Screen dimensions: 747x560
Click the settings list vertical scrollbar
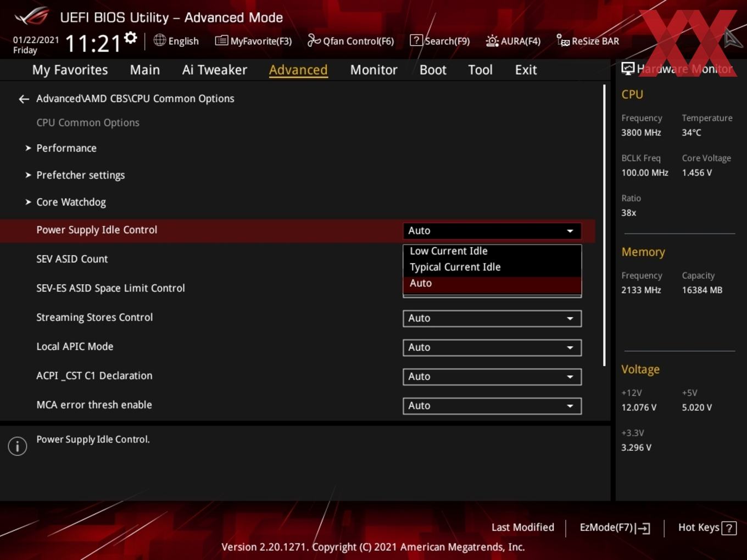tap(604, 225)
